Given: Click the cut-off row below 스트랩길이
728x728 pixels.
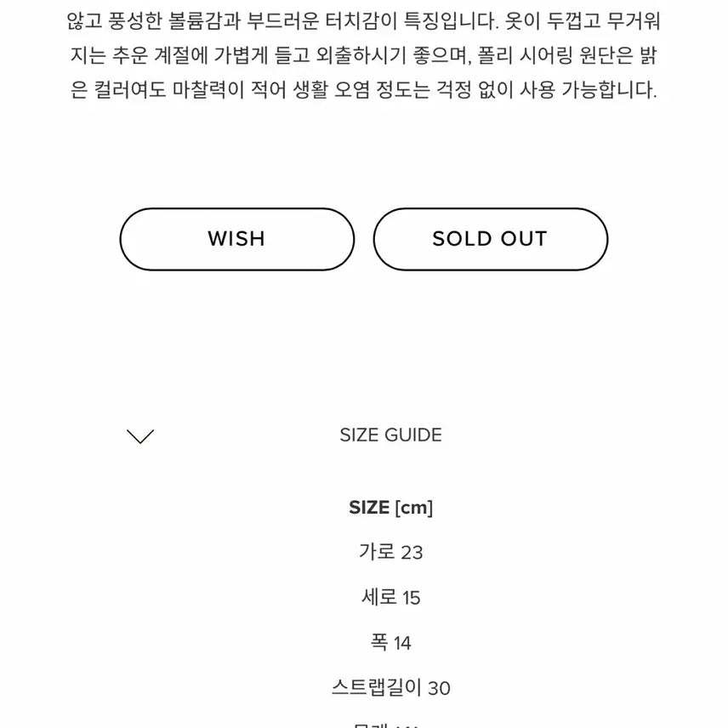Looking at the screenshot, I should click(x=390, y=725).
